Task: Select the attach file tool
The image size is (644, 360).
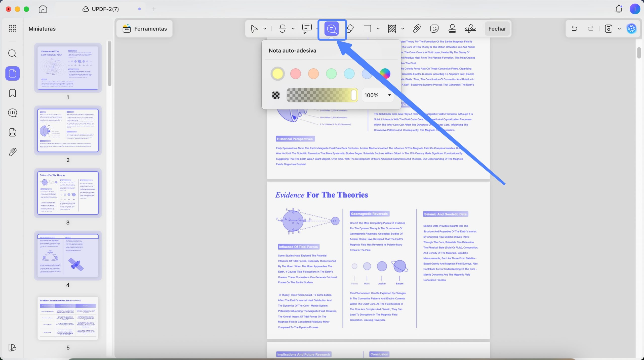Action: (x=417, y=29)
